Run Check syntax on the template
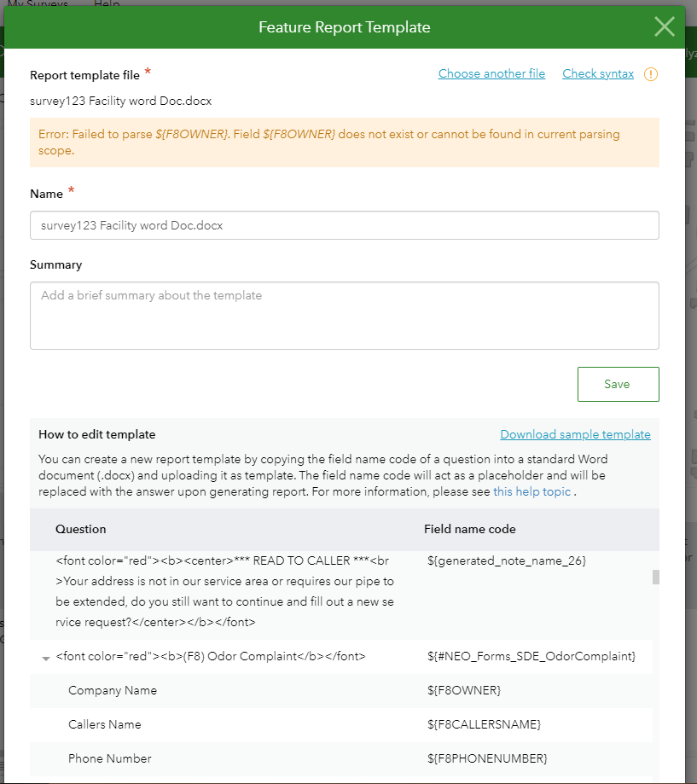Viewport: 697px width, 784px height. click(598, 74)
